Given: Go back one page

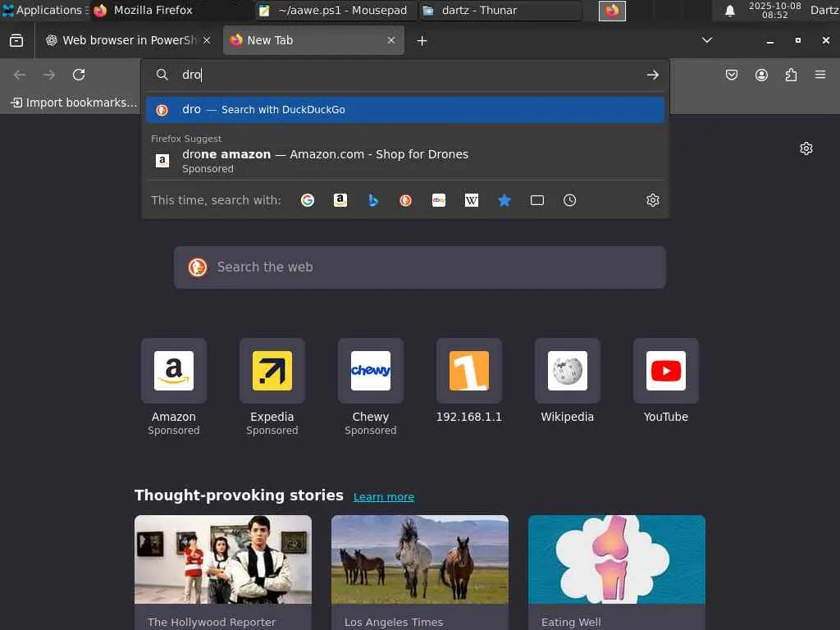Looking at the screenshot, I should tap(20, 75).
